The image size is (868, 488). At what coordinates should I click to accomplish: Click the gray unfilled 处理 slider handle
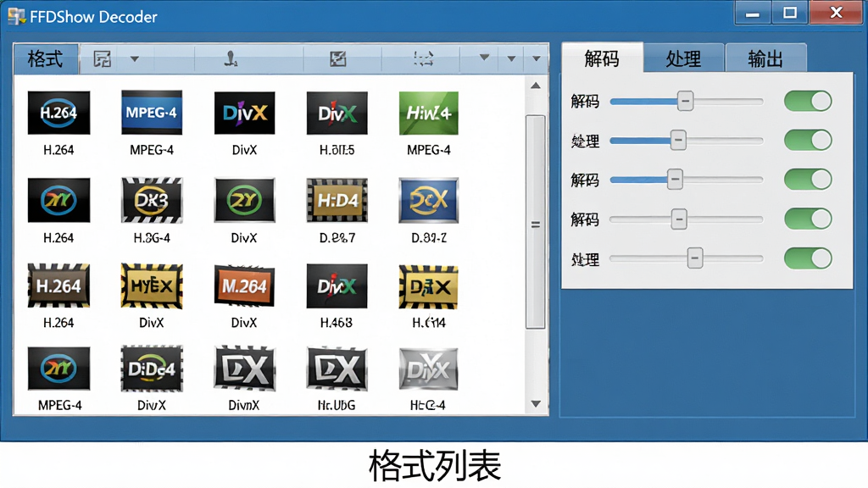pyautogui.click(x=695, y=258)
